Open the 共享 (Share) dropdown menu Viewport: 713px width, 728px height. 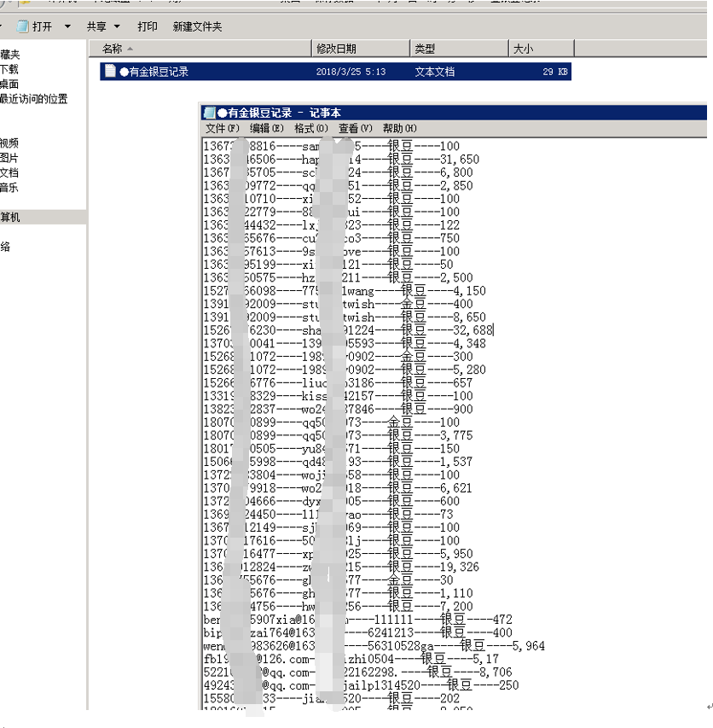pos(103,26)
